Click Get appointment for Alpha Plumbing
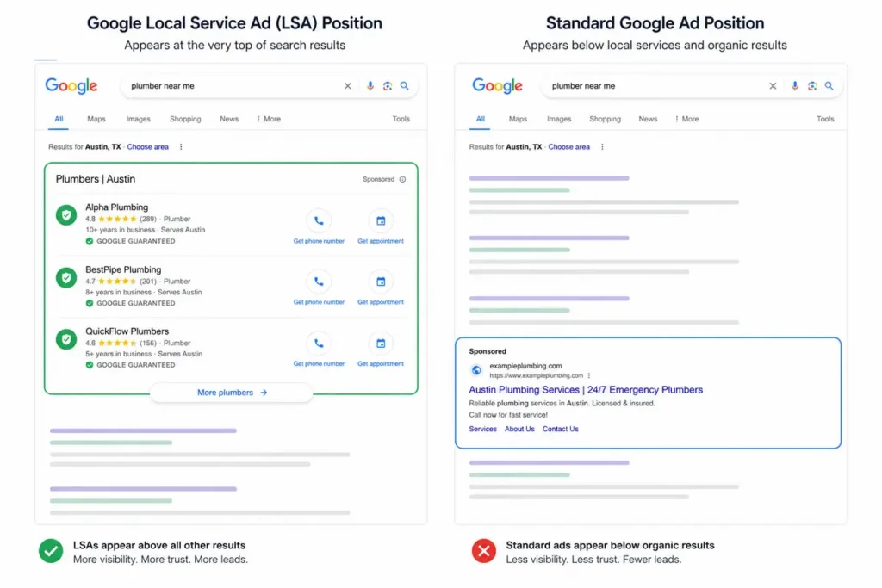 click(381, 241)
